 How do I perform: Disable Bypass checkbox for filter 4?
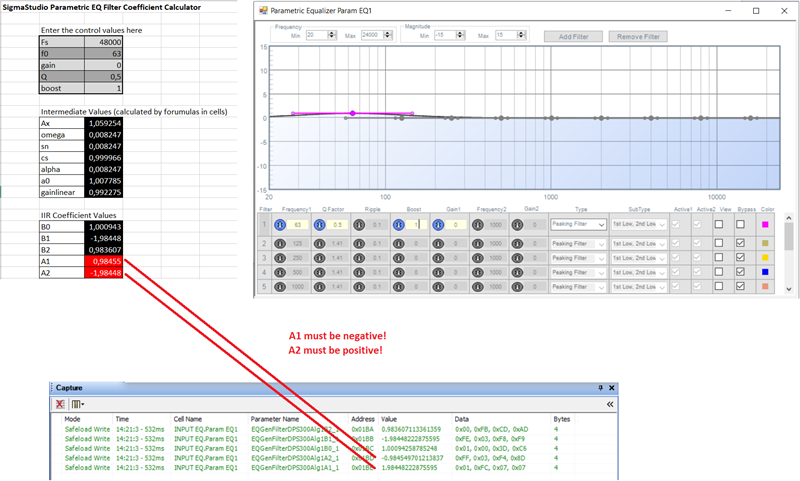click(740, 272)
